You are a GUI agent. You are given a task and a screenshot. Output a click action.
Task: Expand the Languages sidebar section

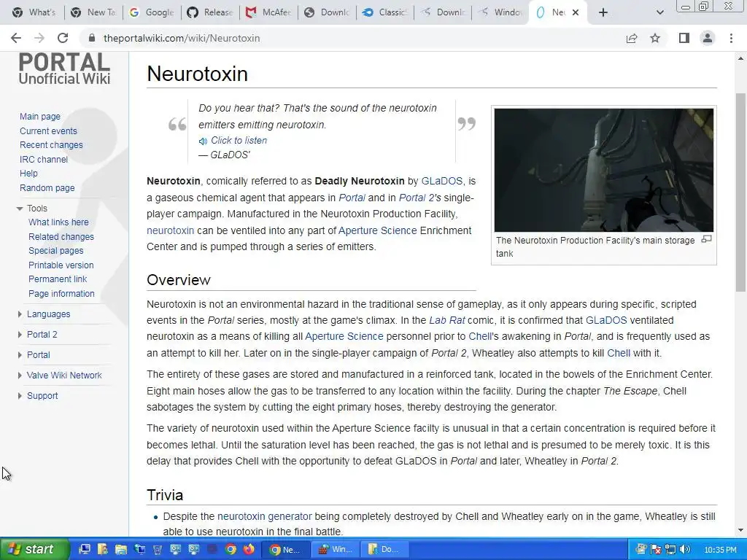pos(20,314)
